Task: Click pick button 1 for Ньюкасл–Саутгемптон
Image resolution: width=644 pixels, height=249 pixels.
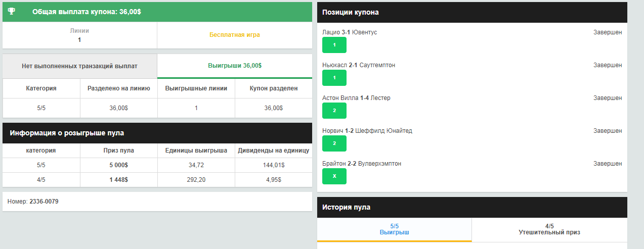Action: [x=334, y=78]
